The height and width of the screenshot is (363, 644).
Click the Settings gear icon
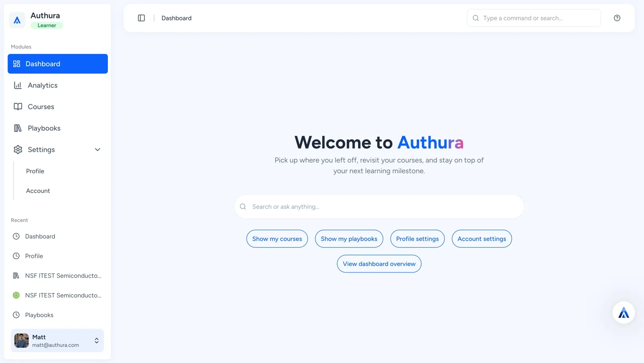[18, 150]
